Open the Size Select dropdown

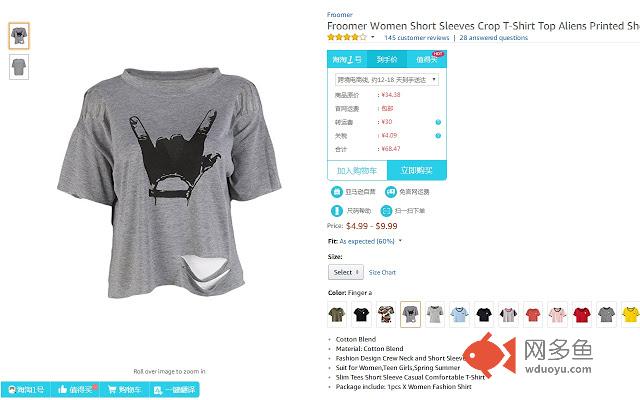tap(346, 272)
